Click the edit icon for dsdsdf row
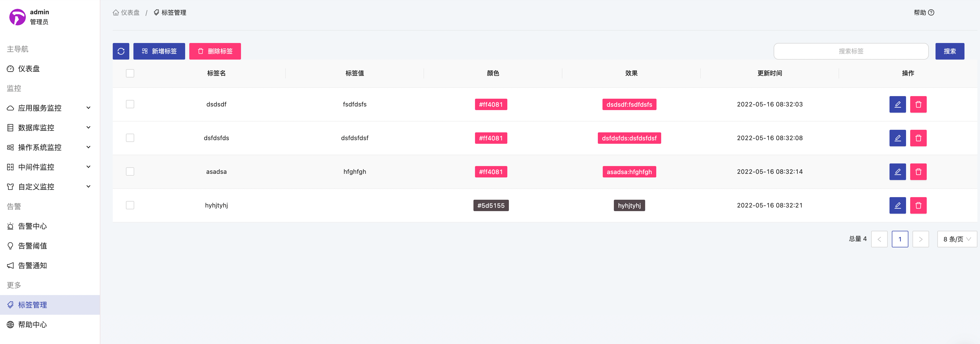This screenshot has height=344, width=980. tap(898, 104)
